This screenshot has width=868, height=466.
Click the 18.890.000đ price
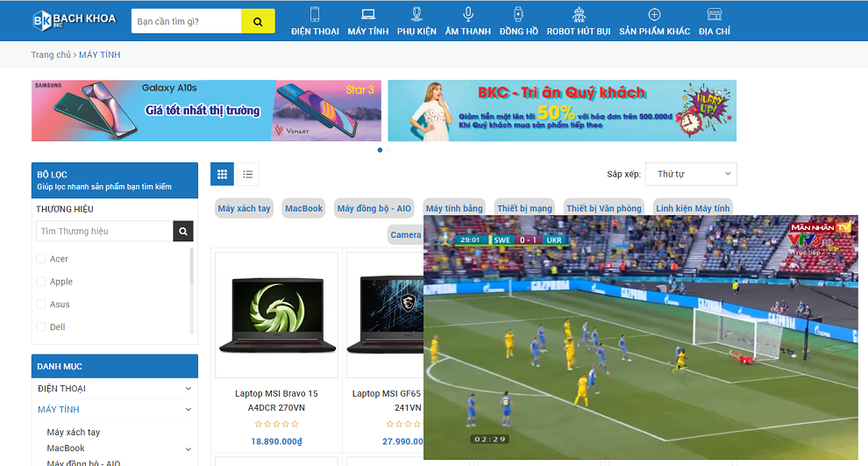[x=276, y=441]
